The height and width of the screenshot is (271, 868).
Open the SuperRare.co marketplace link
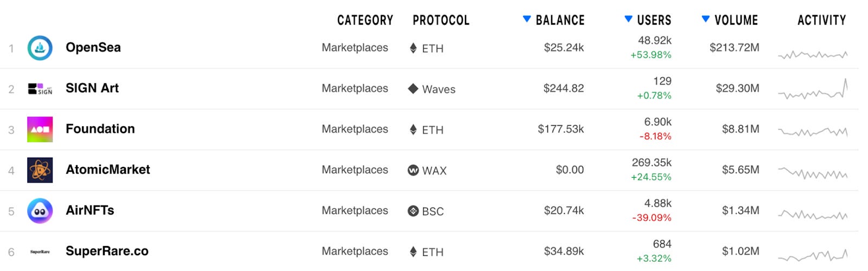click(x=107, y=251)
